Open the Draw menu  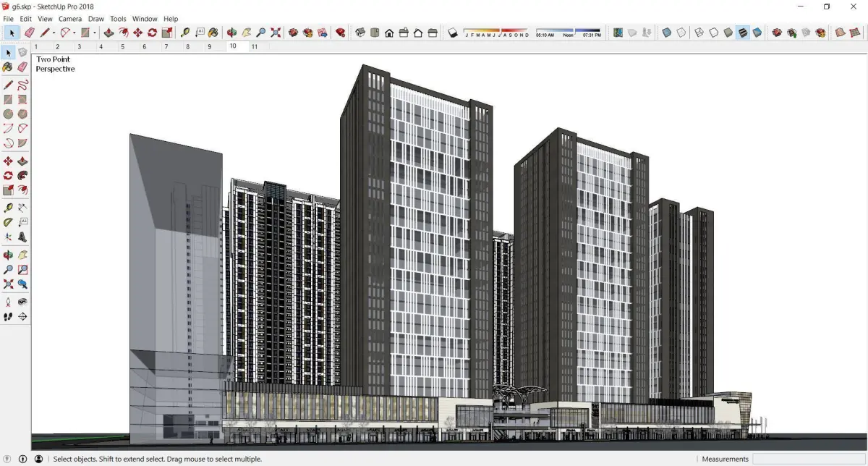[x=96, y=19]
